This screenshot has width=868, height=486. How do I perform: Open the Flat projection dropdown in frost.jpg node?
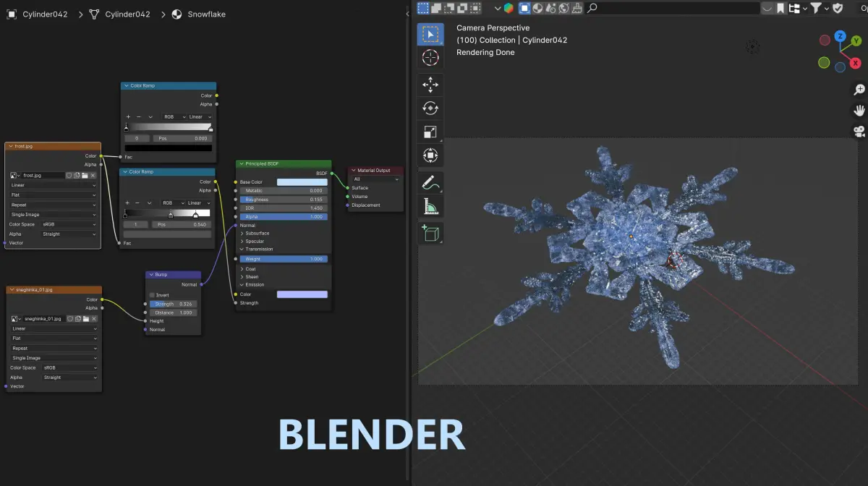click(53, 195)
